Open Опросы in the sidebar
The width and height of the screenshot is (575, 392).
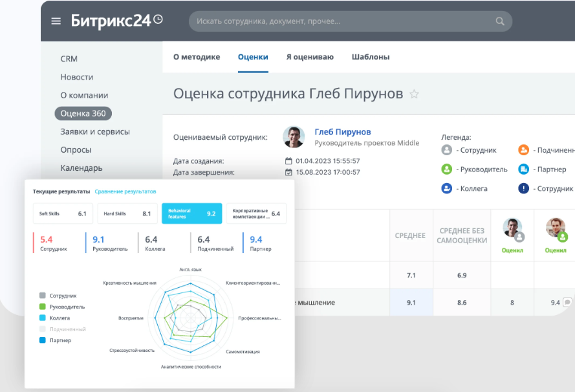pos(76,149)
